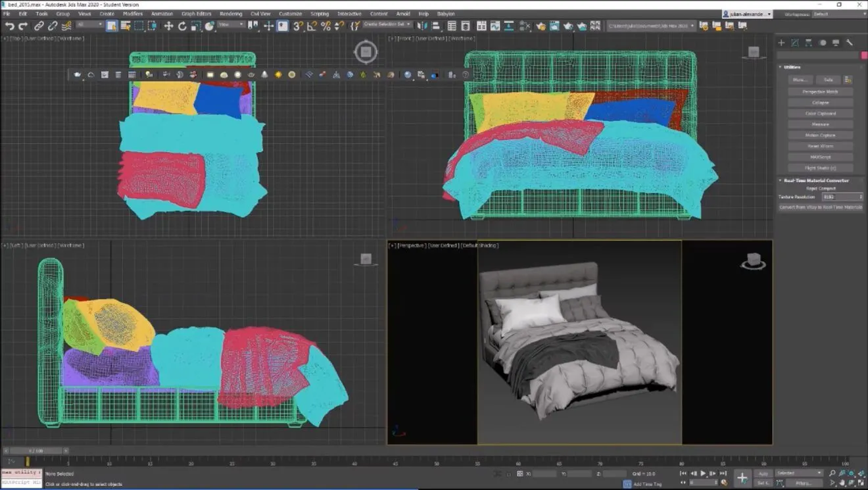Activate the Select Object tool
This screenshot has height=490, width=868.
[x=112, y=26]
